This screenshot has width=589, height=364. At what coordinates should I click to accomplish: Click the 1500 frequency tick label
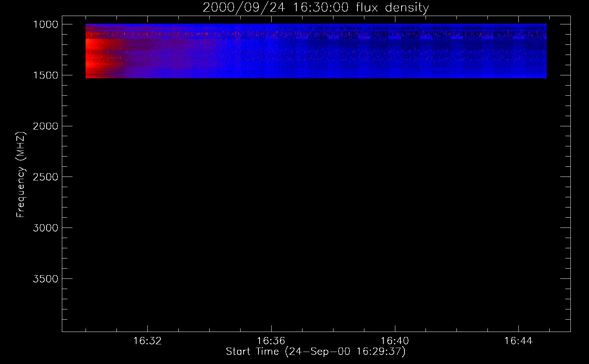[x=46, y=75]
